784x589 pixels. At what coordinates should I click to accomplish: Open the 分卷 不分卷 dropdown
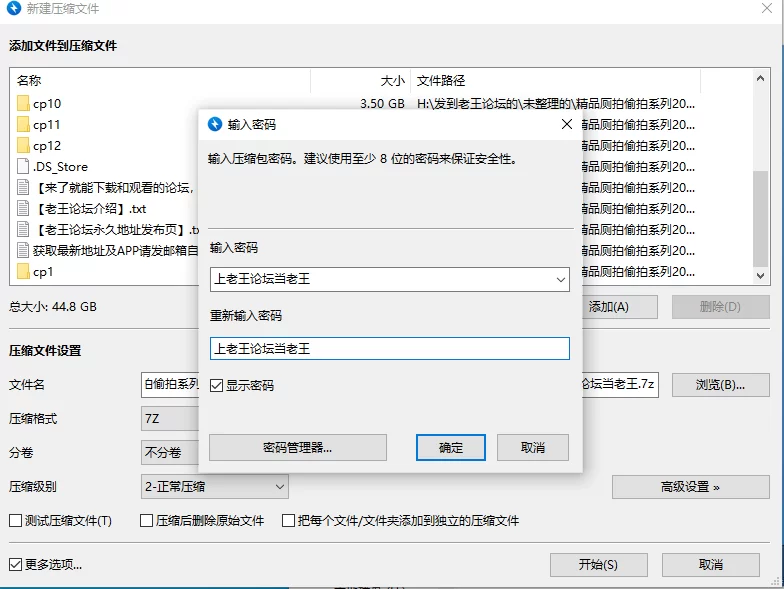click(170, 452)
